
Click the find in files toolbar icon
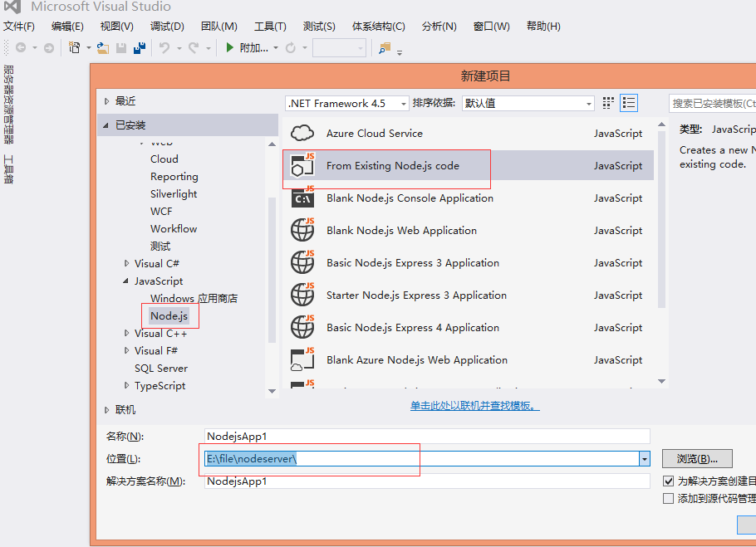pos(385,47)
